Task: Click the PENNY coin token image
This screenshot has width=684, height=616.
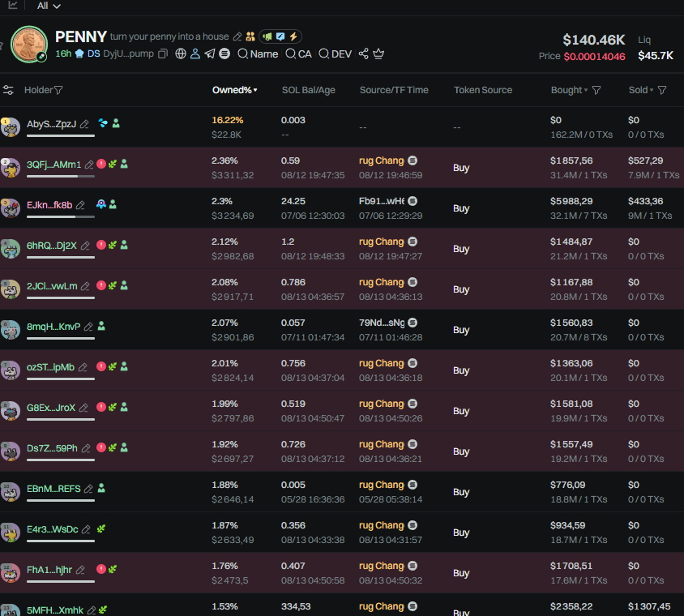Action: click(x=29, y=45)
